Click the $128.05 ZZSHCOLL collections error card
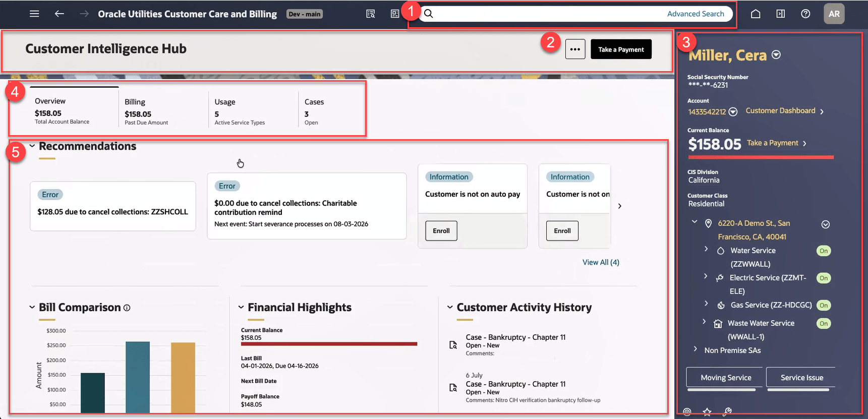Viewport: 868px width, 419px height. (113, 206)
